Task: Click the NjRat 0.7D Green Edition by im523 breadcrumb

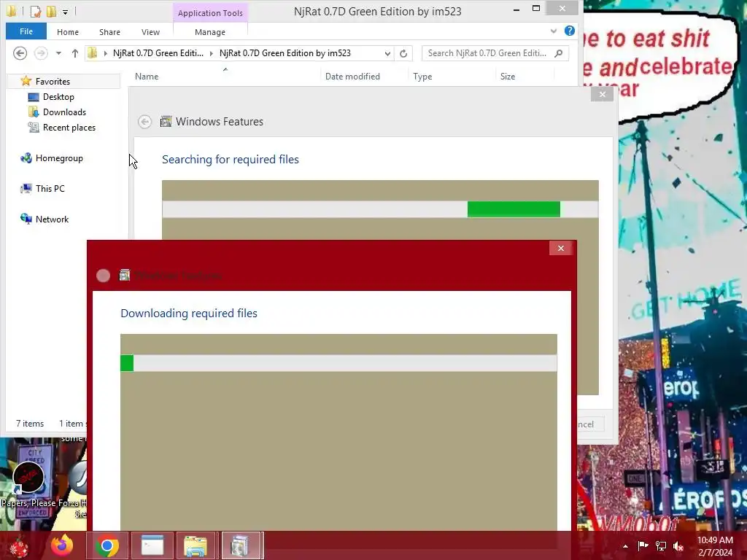Action: click(x=285, y=53)
